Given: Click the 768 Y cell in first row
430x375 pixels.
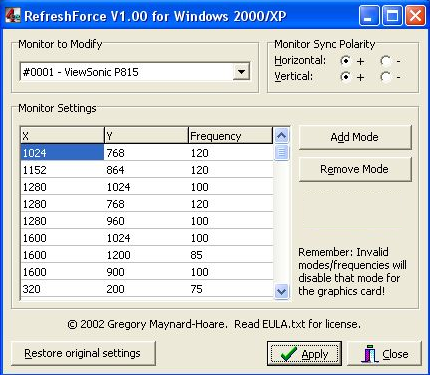Looking at the screenshot, I should (x=146, y=153).
